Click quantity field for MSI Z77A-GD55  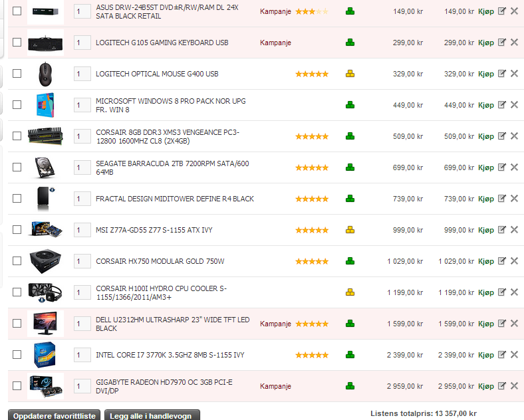coord(82,230)
